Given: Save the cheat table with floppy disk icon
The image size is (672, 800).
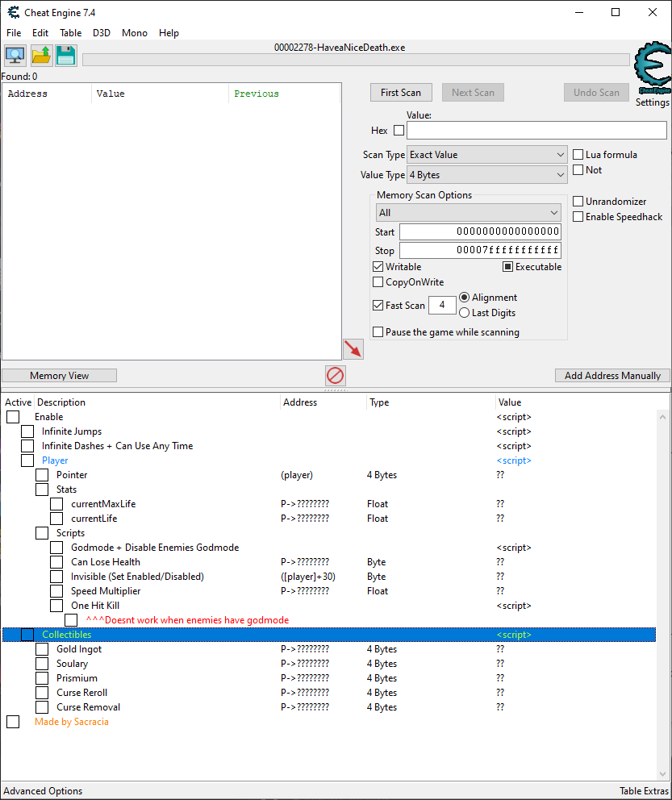Looking at the screenshot, I should 65,55.
